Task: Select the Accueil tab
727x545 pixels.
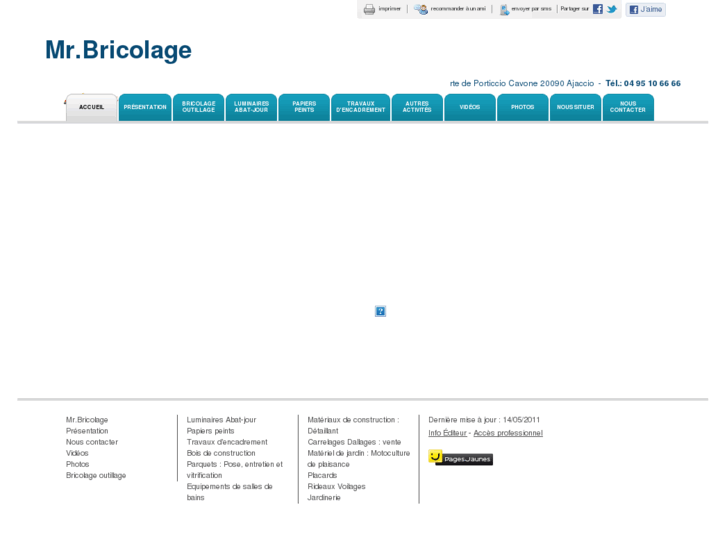Action: [91, 108]
